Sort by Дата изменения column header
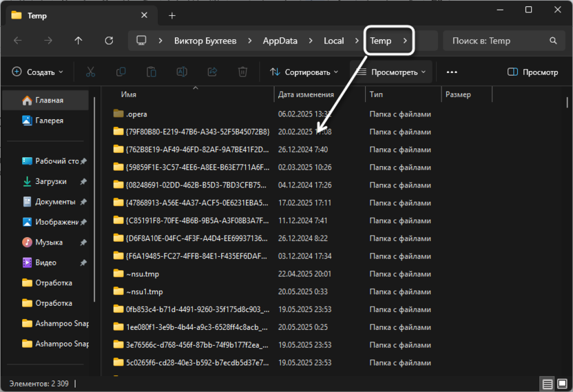Image resolution: width=573 pixels, height=392 pixels. [x=306, y=94]
